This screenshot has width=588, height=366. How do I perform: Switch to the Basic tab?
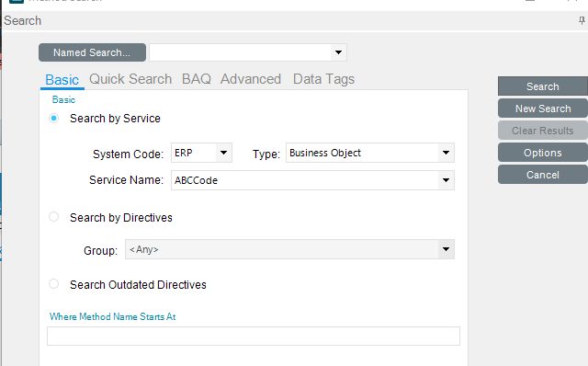(x=62, y=80)
